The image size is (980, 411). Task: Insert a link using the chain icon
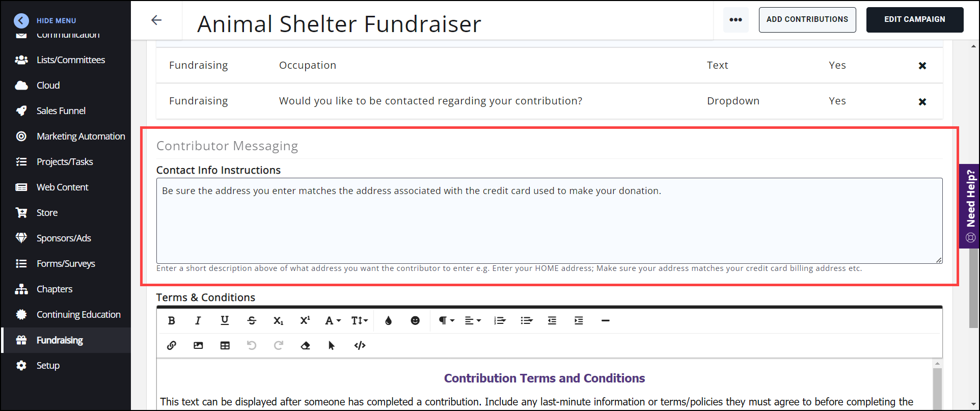(172, 345)
